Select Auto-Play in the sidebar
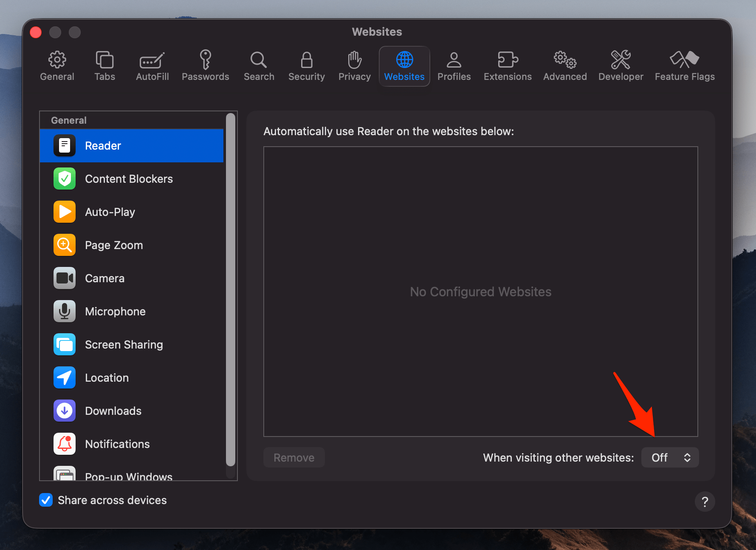The width and height of the screenshot is (756, 550). [x=132, y=212]
